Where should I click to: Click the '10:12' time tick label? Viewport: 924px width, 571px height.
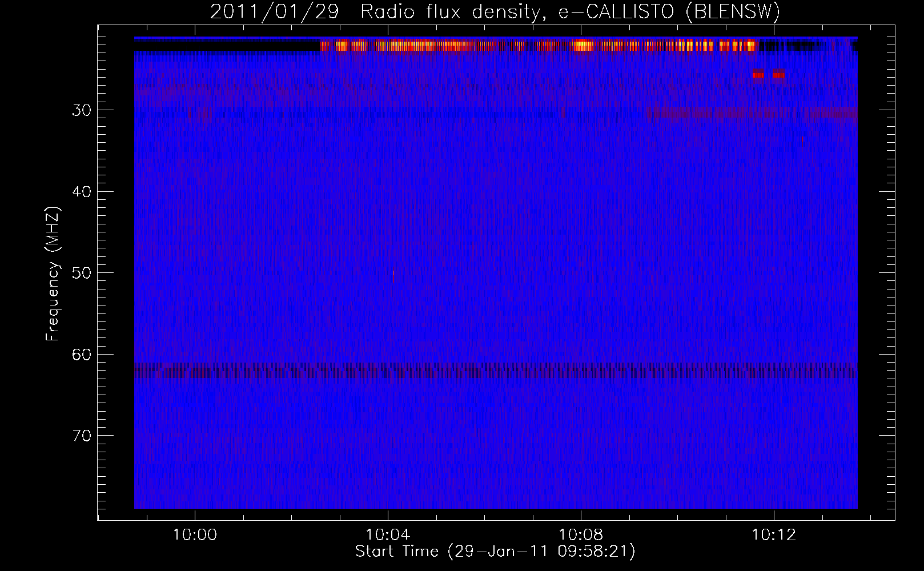click(x=774, y=535)
